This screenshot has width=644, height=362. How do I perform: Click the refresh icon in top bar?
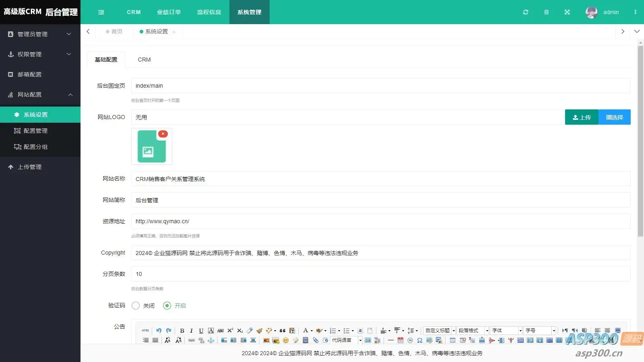[x=525, y=12]
